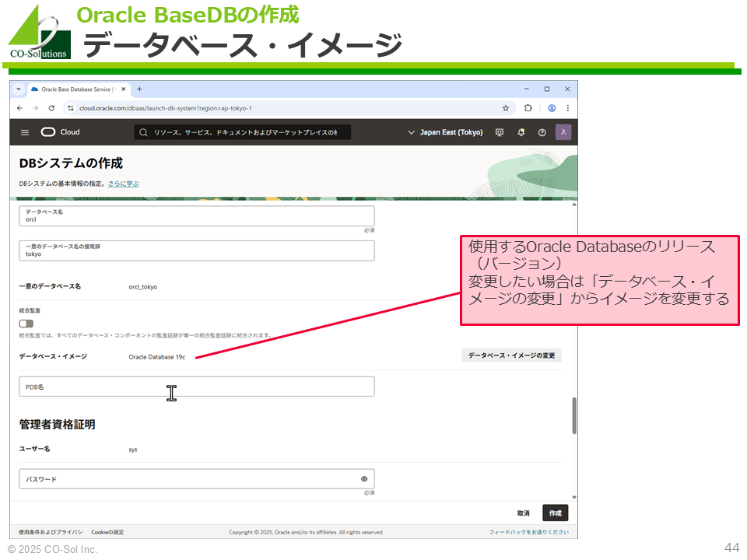Click the 取消 button

pyautogui.click(x=524, y=513)
